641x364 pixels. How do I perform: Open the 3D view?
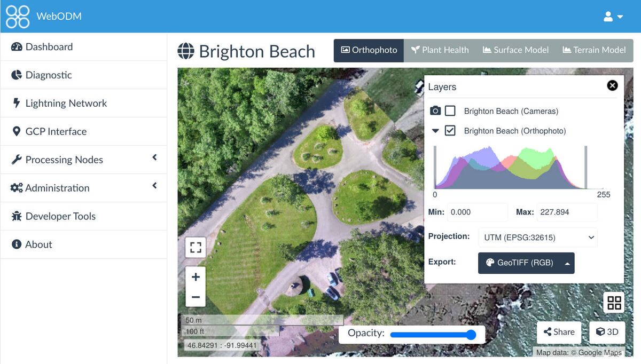(607, 332)
